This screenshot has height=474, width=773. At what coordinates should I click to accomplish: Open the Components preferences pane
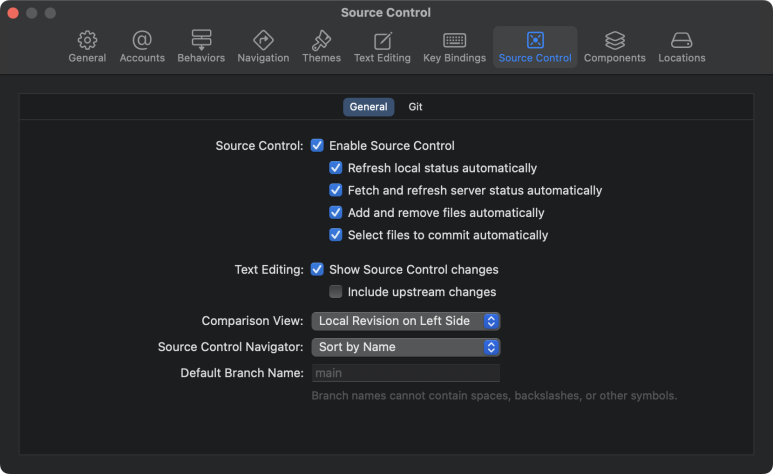pyautogui.click(x=614, y=47)
